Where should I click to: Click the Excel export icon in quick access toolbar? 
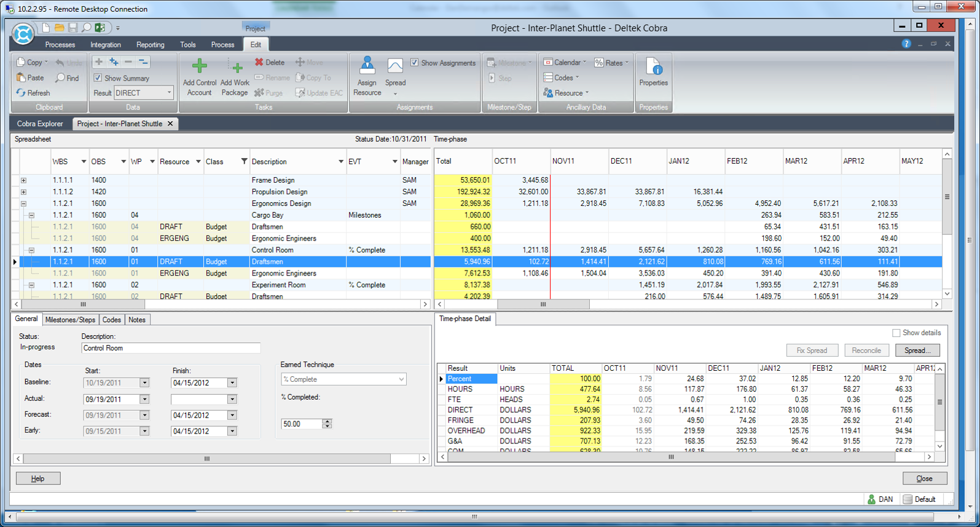tap(100, 28)
